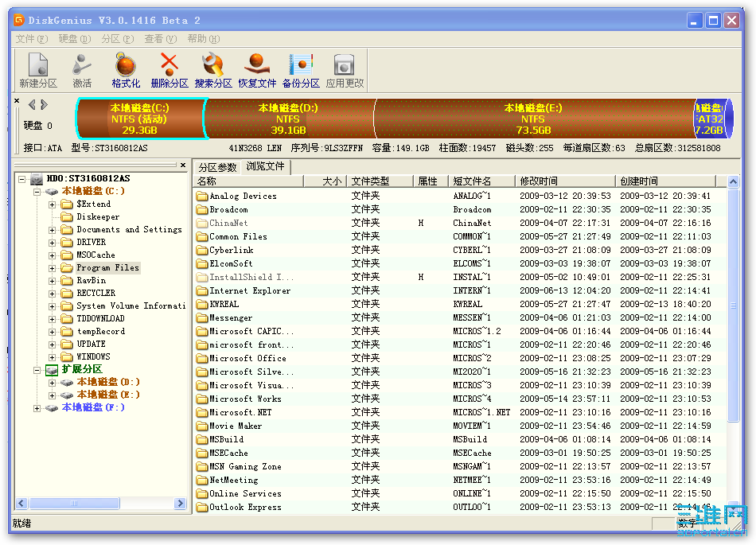
Task: Sort by the 创建时间 column header
Action: coord(665,181)
